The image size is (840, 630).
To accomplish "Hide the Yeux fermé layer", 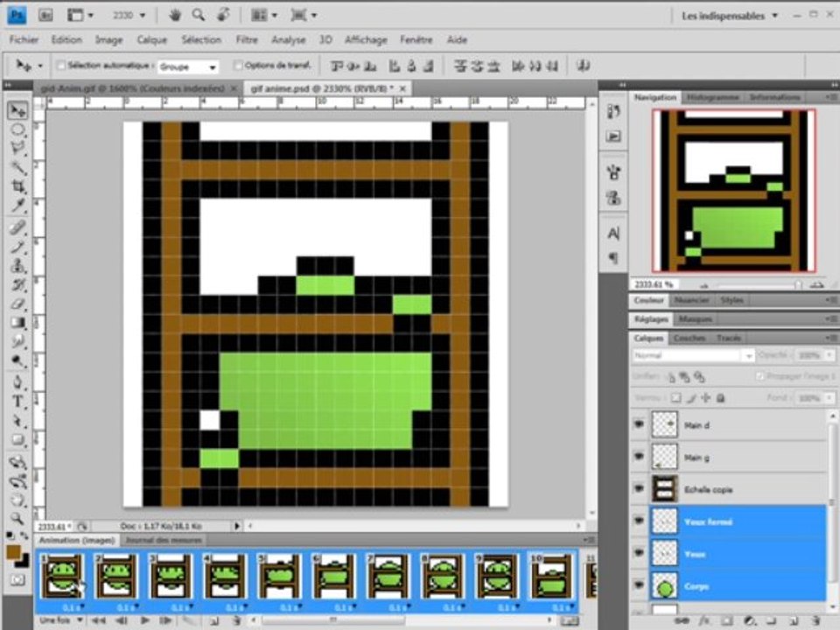I will coord(639,521).
